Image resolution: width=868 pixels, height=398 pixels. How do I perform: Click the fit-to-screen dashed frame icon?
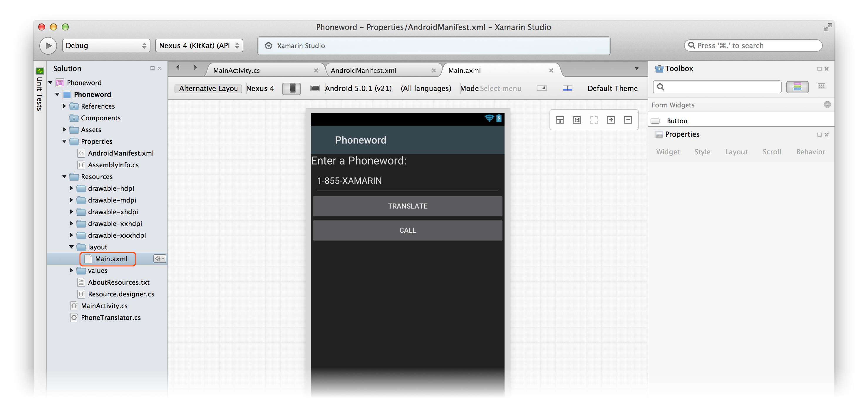tap(594, 119)
